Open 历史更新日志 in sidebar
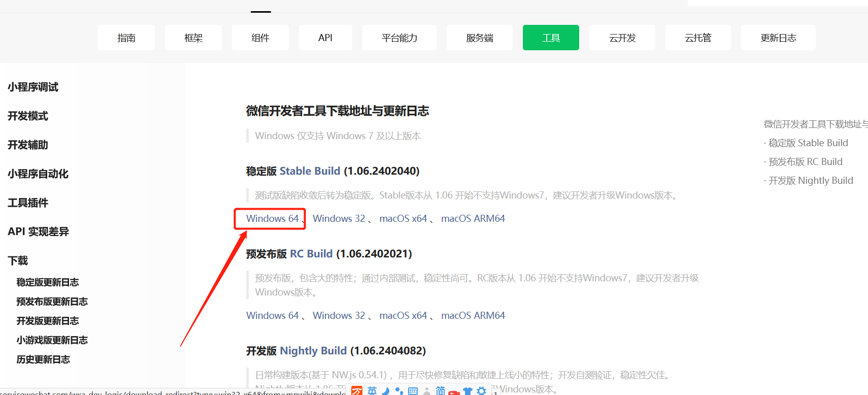 (43, 359)
